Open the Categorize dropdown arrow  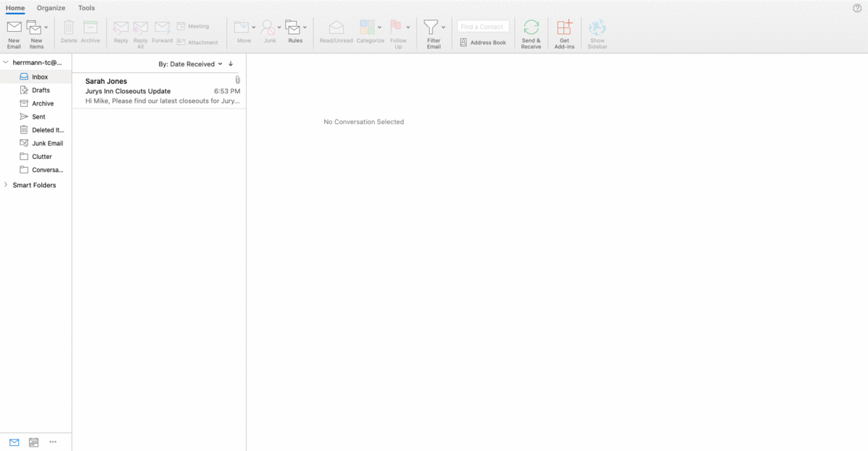tap(380, 27)
